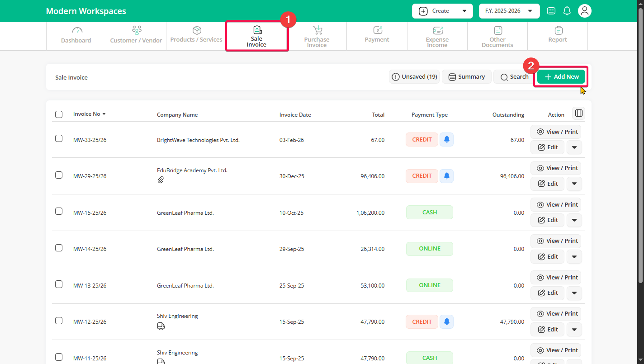644x364 pixels.
Task: Open the user profile avatar icon
Action: pos(585,11)
